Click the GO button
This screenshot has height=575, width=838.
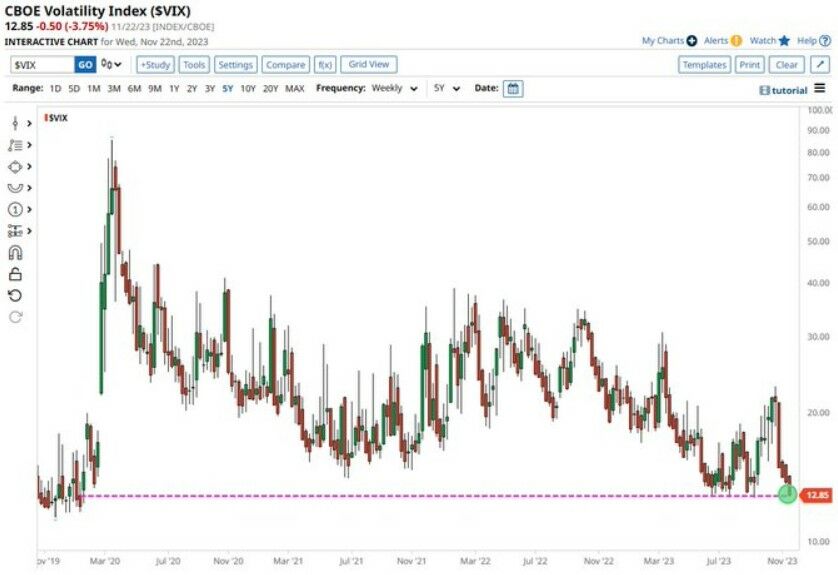85,65
